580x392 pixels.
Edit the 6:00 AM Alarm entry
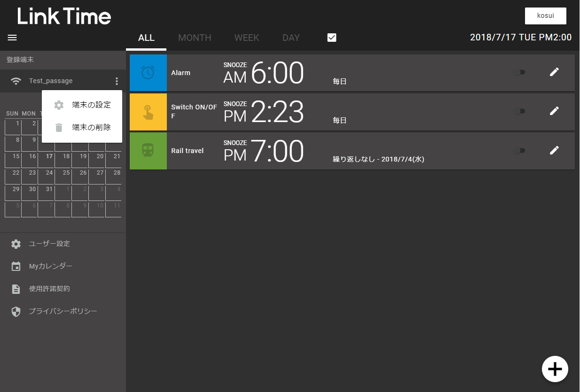point(554,72)
